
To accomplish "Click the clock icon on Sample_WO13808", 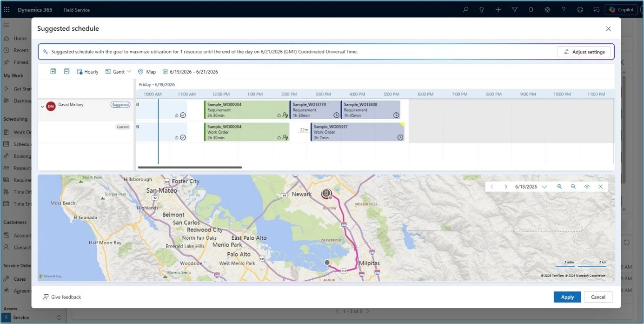I will point(396,115).
